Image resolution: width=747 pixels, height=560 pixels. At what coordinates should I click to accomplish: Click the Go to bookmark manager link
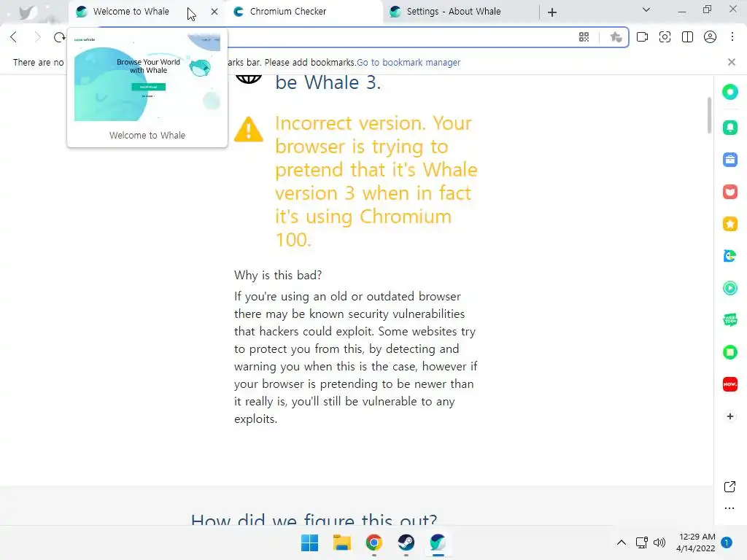(x=409, y=63)
